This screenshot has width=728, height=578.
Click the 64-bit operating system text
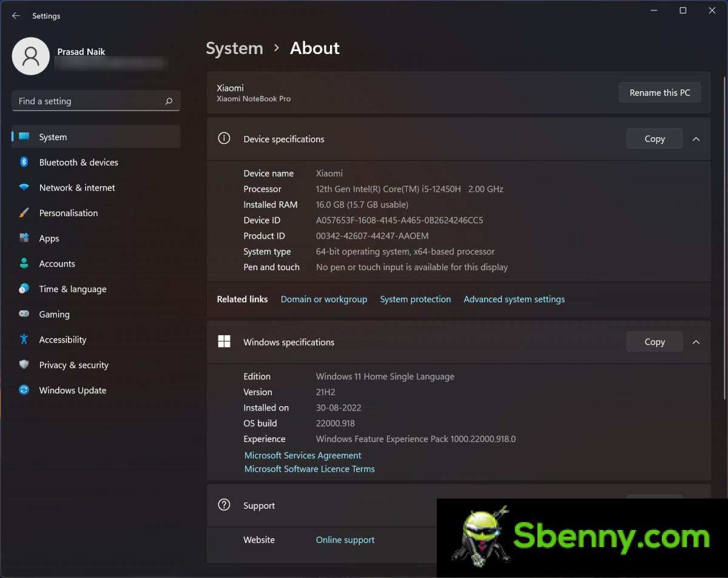point(405,251)
